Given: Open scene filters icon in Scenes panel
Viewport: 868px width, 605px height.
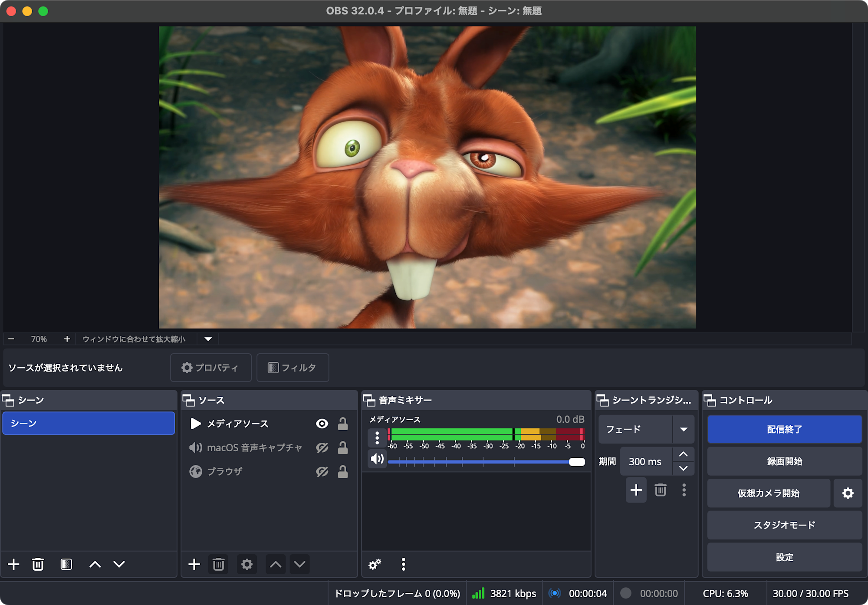Looking at the screenshot, I should (66, 564).
